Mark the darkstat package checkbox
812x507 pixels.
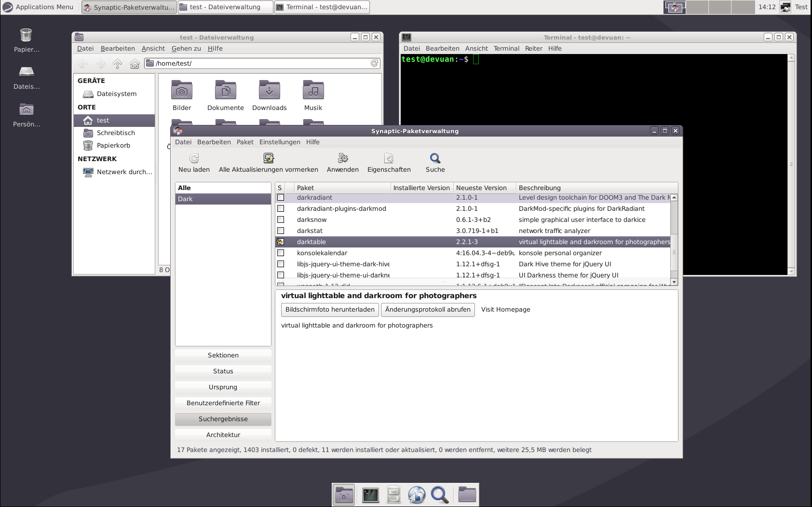pos(281,231)
